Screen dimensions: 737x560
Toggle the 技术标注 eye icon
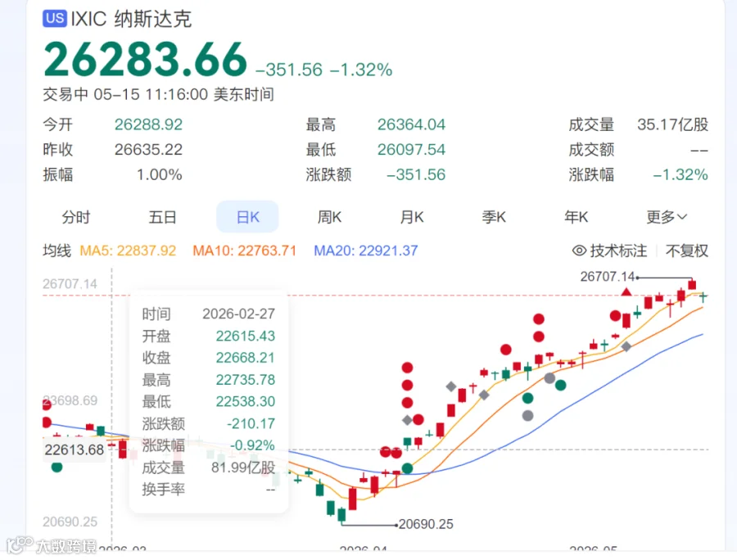tap(579, 251)
